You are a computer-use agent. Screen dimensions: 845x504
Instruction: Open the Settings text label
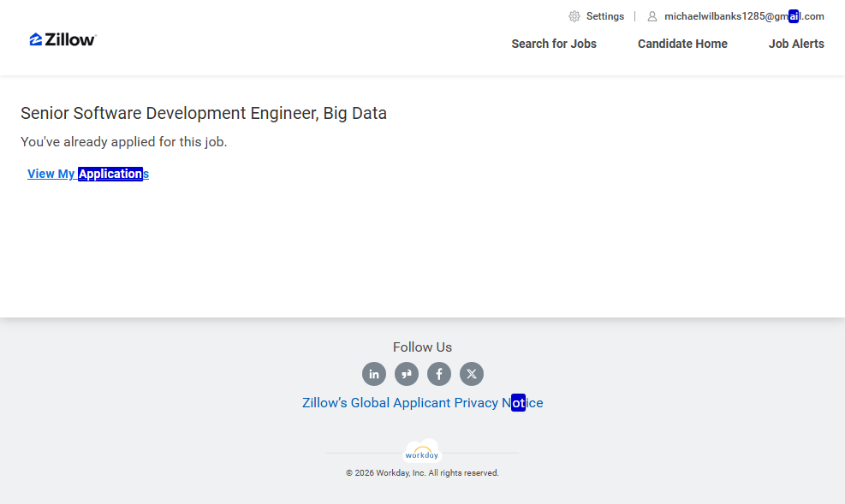pyautogui.click(x=604, y=16)
